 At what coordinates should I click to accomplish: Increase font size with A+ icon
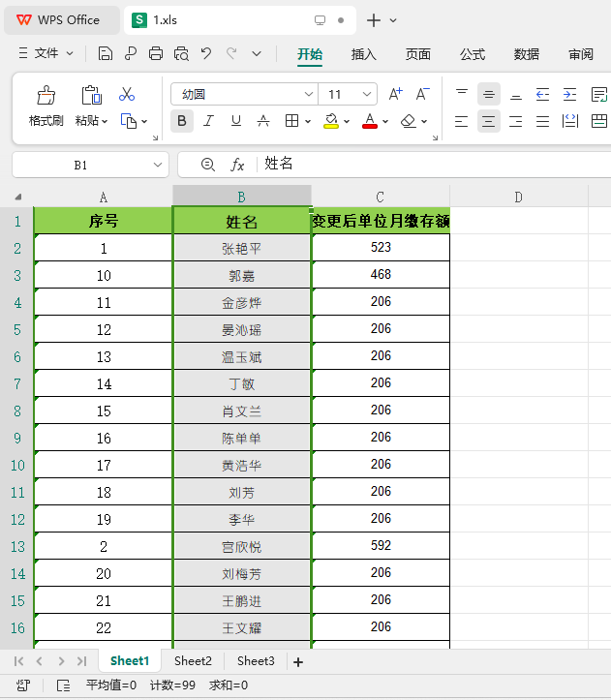tap(395, 94)
